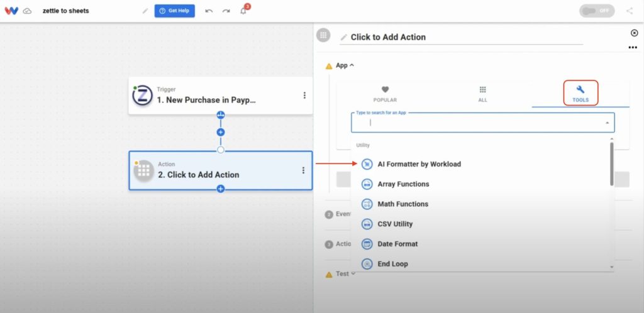Click the share icon
The image size is (644, 313).
pyautogui.click(x=630, y=11)
